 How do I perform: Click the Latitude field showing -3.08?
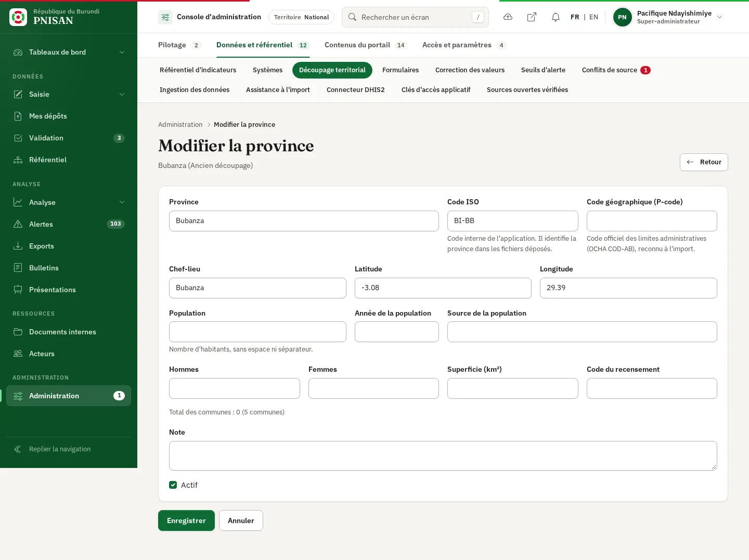(x=443, y=288)
